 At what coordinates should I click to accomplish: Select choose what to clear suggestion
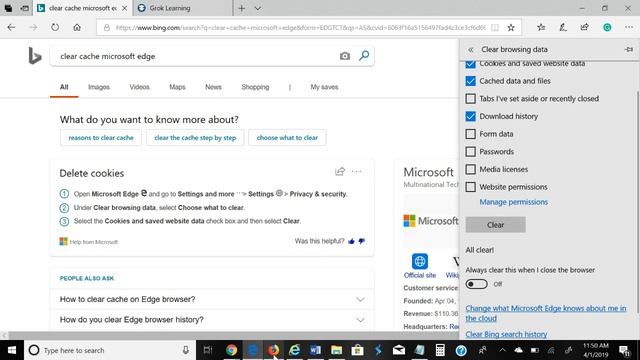coord(287,138)
